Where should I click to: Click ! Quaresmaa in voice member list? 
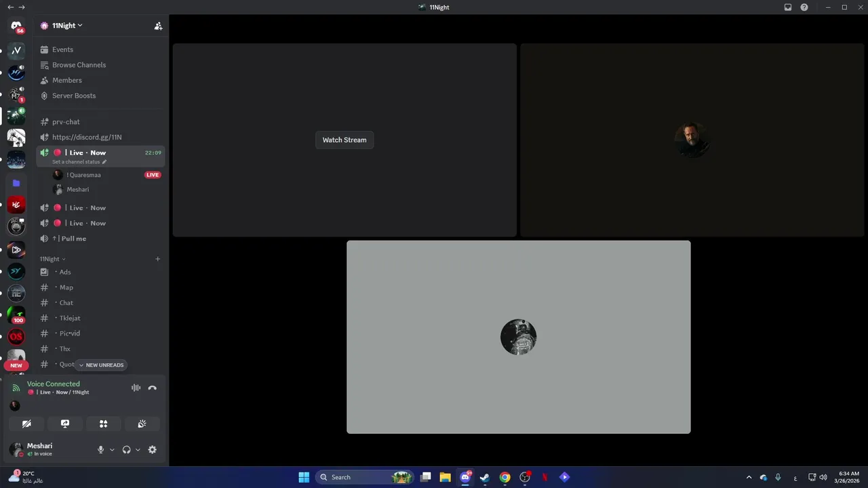coord(83,175)
